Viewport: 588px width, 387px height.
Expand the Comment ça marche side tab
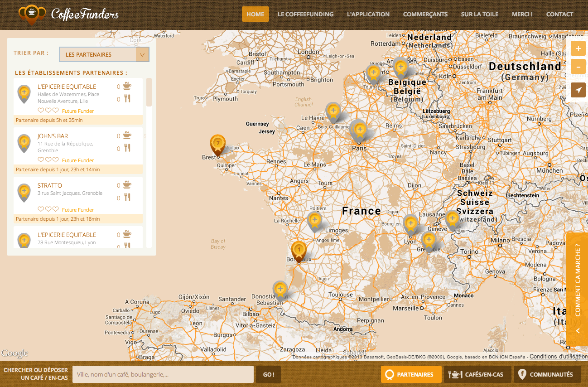pyautogui.click(x=578, y=290)
